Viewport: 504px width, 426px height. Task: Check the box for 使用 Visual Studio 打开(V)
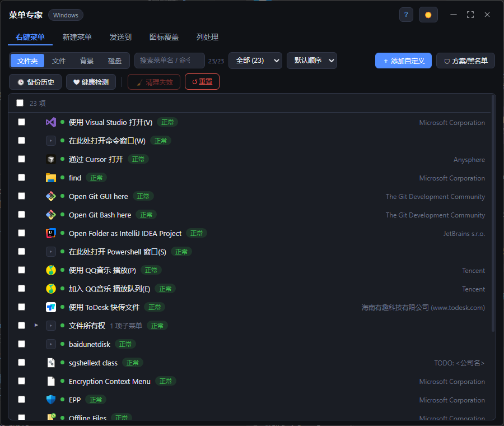(x=21, y=122)
